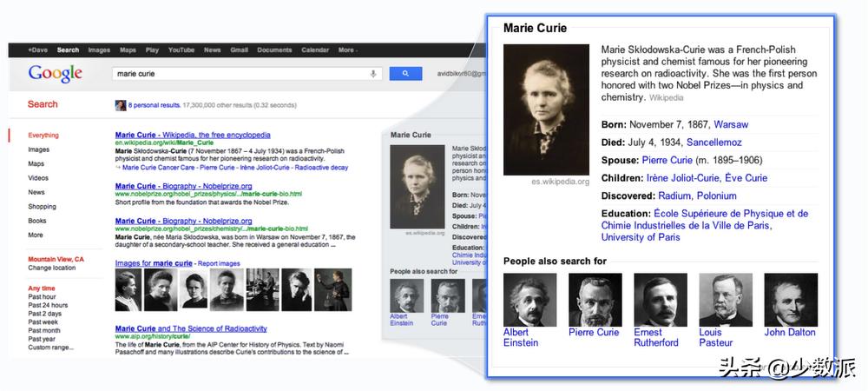The image size is (868, 391).
Task: Click Ernest Rutherford photo in enlarged panel
Action: coord(661,300)
